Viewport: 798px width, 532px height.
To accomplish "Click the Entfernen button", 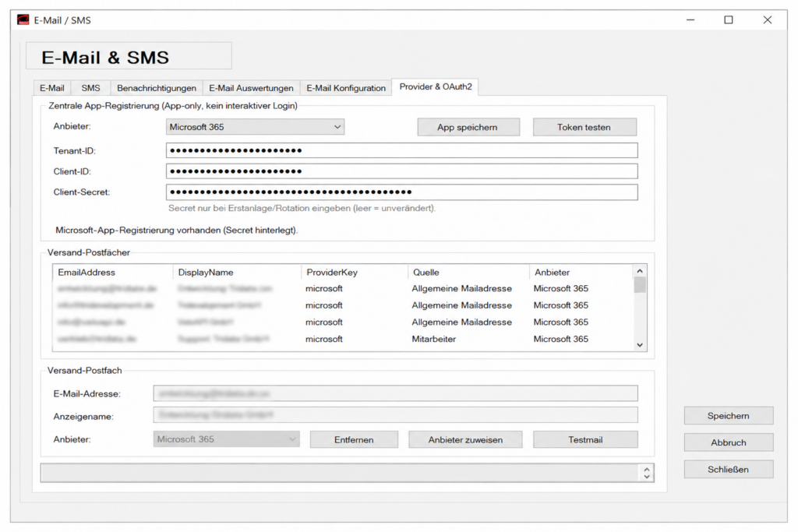I will click(355, 439).
